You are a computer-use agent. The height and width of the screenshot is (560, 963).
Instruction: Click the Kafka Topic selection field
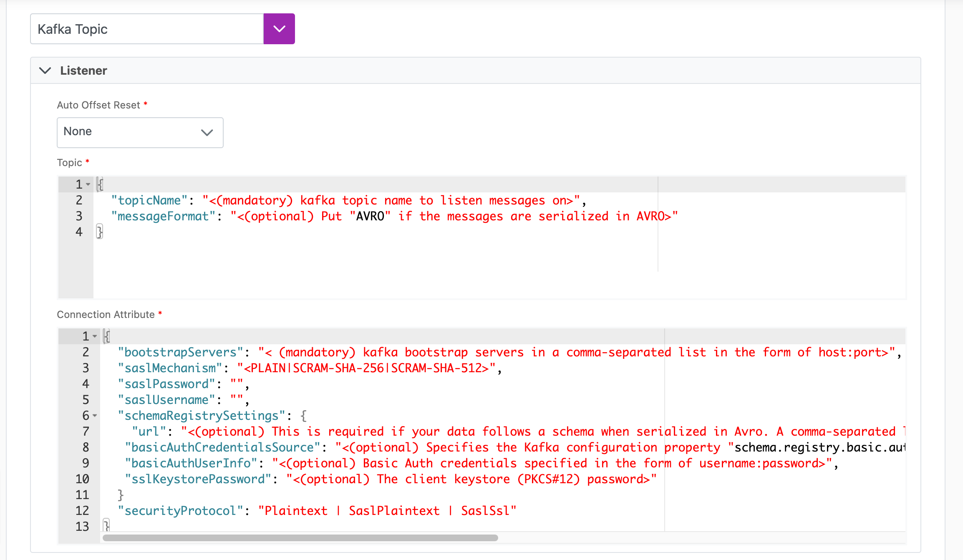click(x=147, y=29)
